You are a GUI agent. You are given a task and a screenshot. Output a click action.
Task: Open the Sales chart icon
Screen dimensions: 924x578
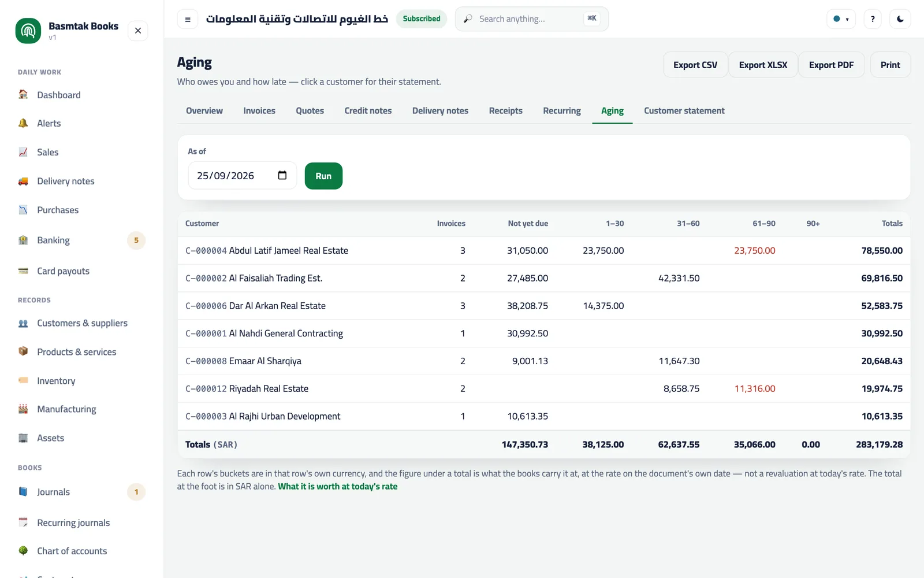[x=23, y=152]
